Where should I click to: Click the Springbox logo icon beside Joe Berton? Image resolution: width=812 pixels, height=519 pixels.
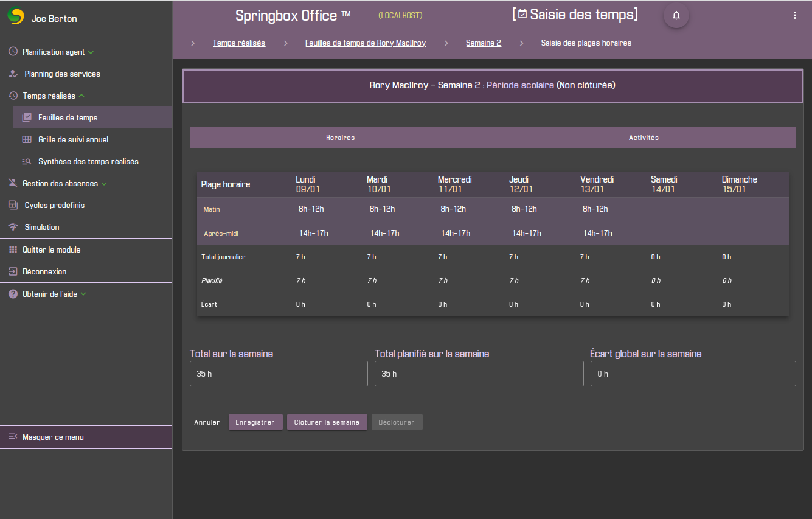pyautogui.click(x=16, y=16)
